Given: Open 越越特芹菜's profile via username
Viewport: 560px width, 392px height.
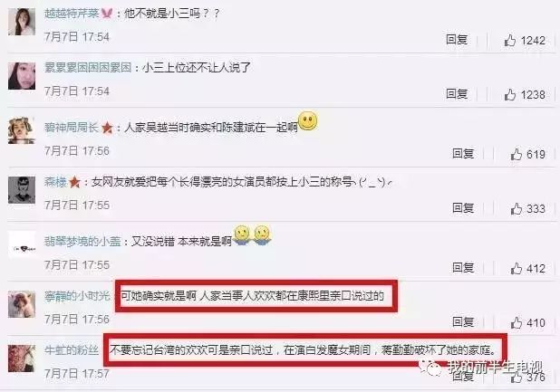Looking at the screenshot, I should coord(72,14).
